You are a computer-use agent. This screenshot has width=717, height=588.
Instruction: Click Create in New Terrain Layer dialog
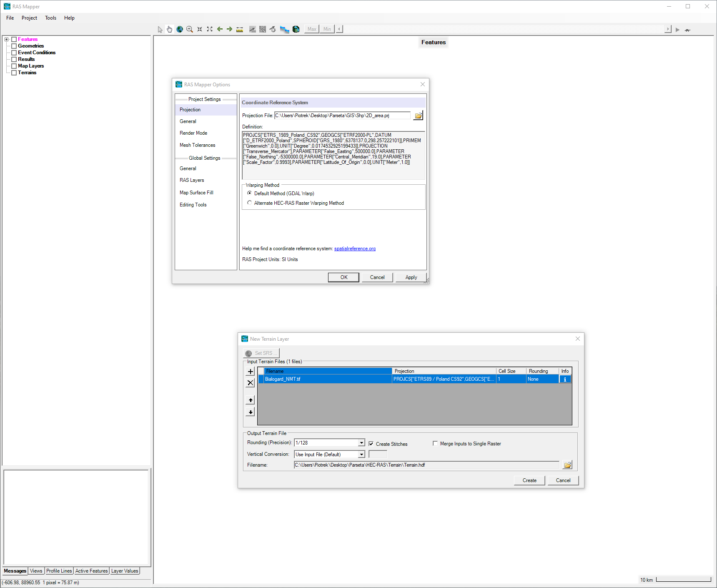529,480
